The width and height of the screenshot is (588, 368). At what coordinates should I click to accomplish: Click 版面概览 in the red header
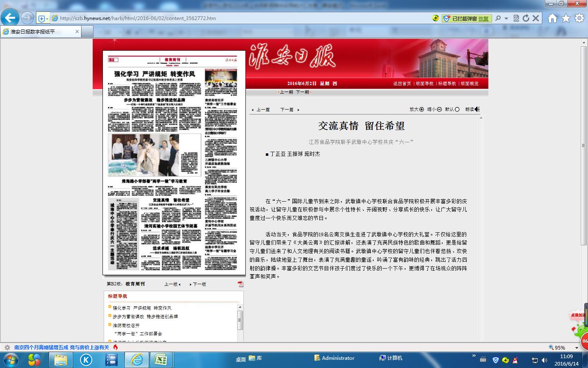[470, 83]
